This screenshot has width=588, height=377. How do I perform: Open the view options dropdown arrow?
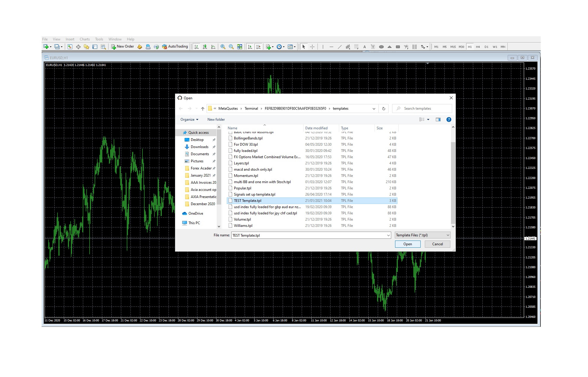pyautogui.click(x=428, y=120)
